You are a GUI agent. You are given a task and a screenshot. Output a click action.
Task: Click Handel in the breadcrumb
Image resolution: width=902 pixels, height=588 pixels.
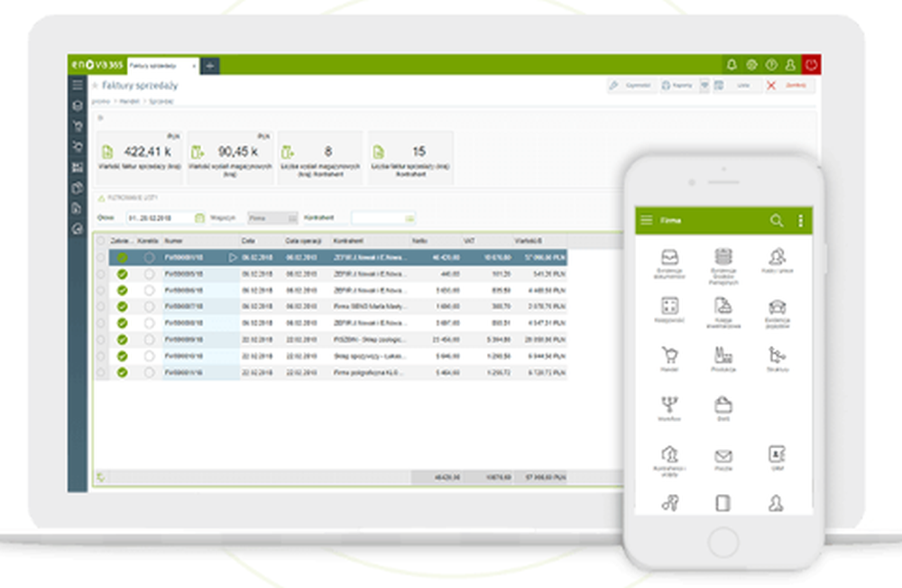pos(129,101)
